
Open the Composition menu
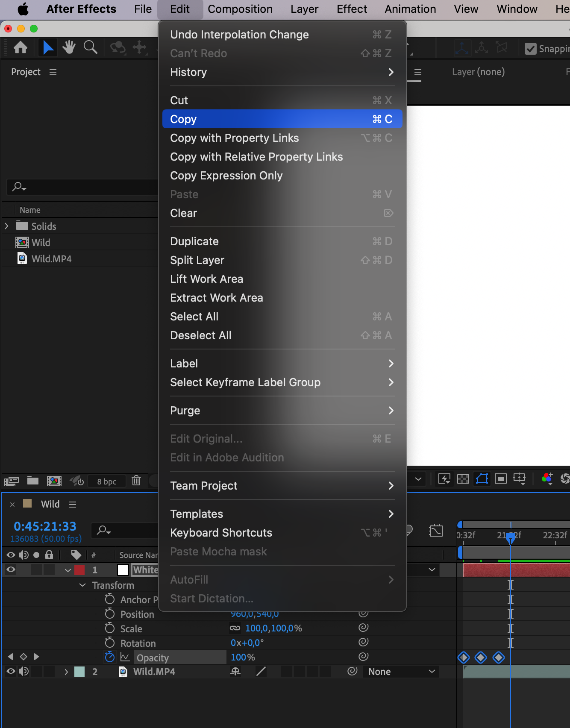coord(240,9)
